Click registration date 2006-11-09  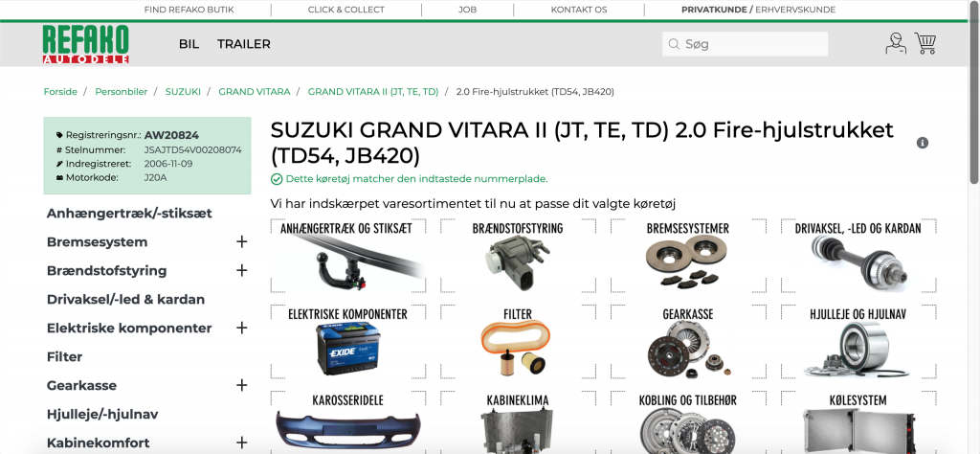point(168,164)
